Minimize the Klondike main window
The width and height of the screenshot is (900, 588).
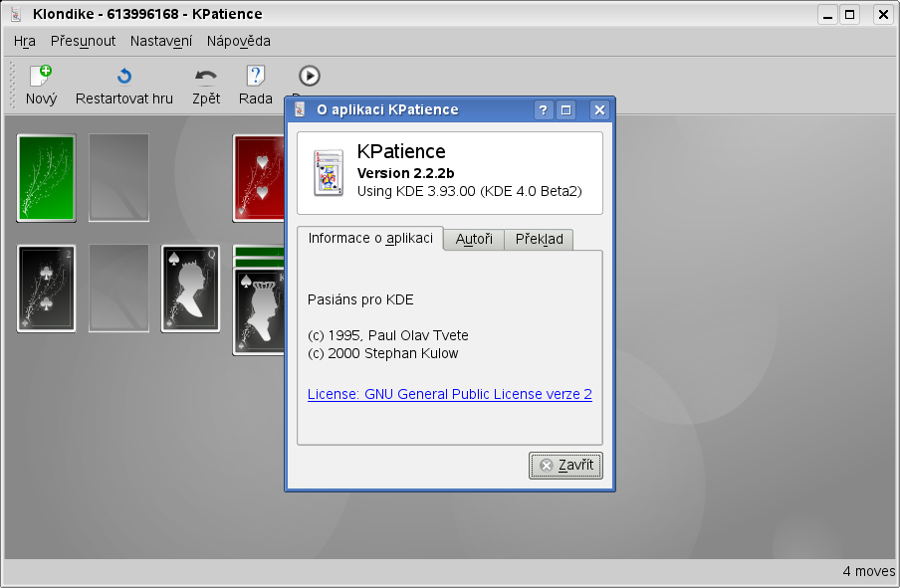(x=827, y=14)
